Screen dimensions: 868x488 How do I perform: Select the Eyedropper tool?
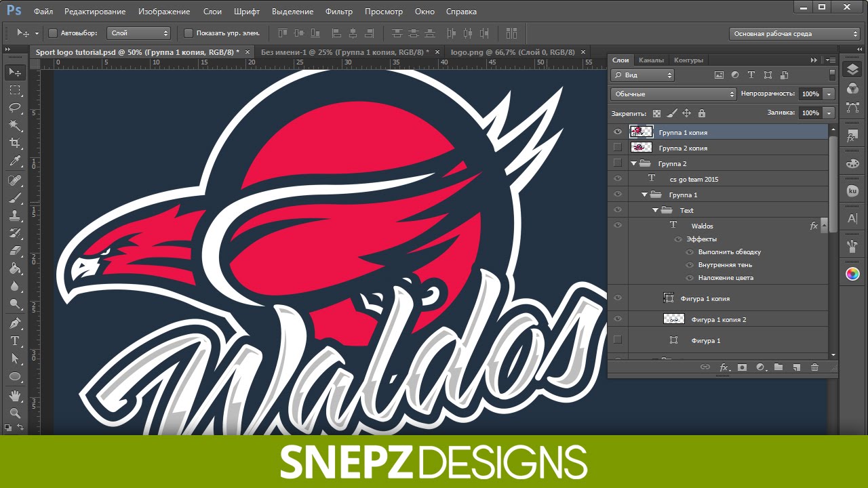tap(15, 161)
